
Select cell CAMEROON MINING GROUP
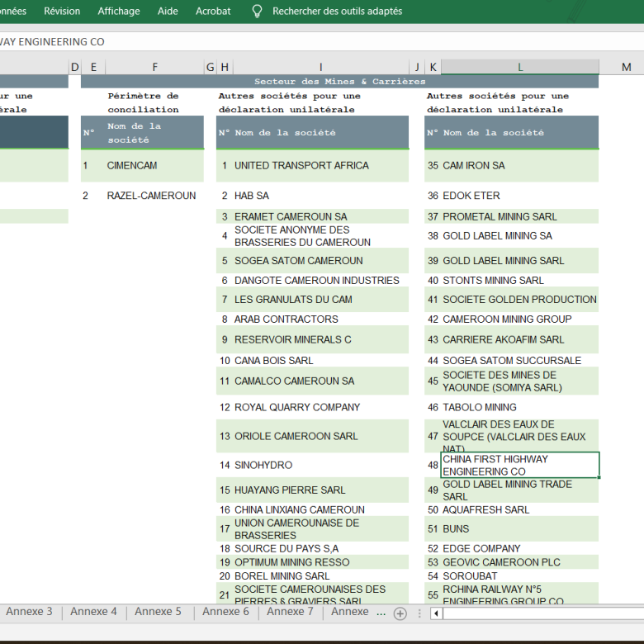[520, 320]
